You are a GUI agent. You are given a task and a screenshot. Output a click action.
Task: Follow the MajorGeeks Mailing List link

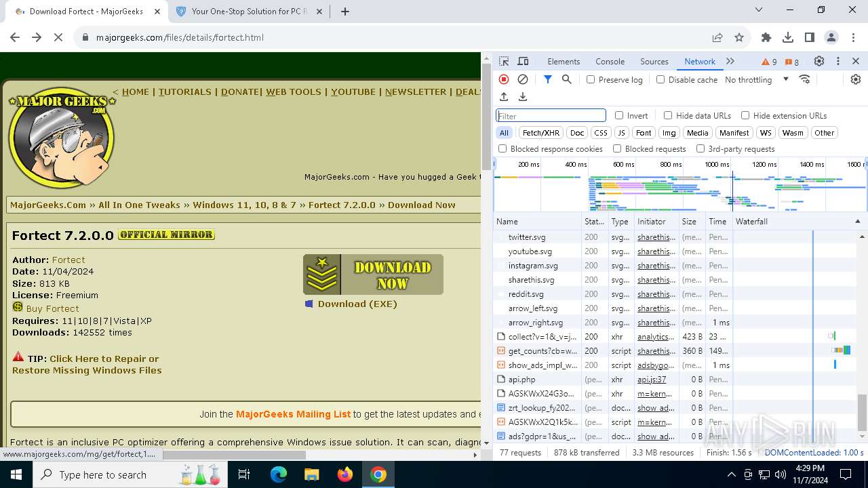tap(293, 414)
